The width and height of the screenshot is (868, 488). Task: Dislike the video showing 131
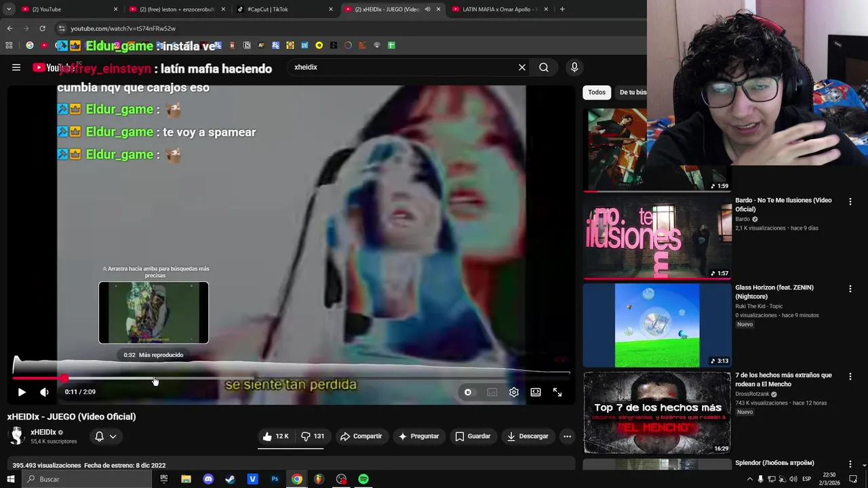pyautogui.click(x=313, y=436)
